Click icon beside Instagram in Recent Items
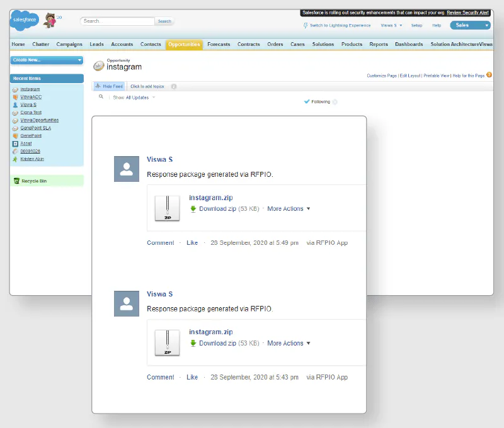The height and width of the screenshot is (428, 504). [15, 89]
